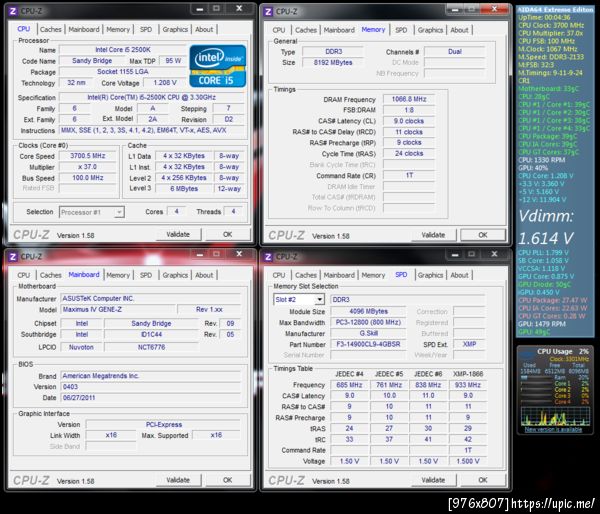
Task: Click the BIOS Date value 06/27/2011
Action: pyautogui.click(x=151, y=398)
